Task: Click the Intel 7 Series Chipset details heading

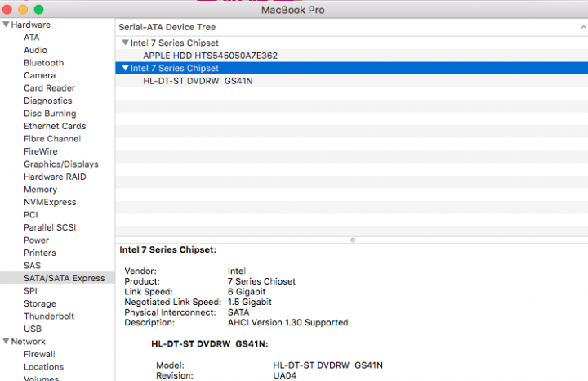Action: [x=168, y=249]
